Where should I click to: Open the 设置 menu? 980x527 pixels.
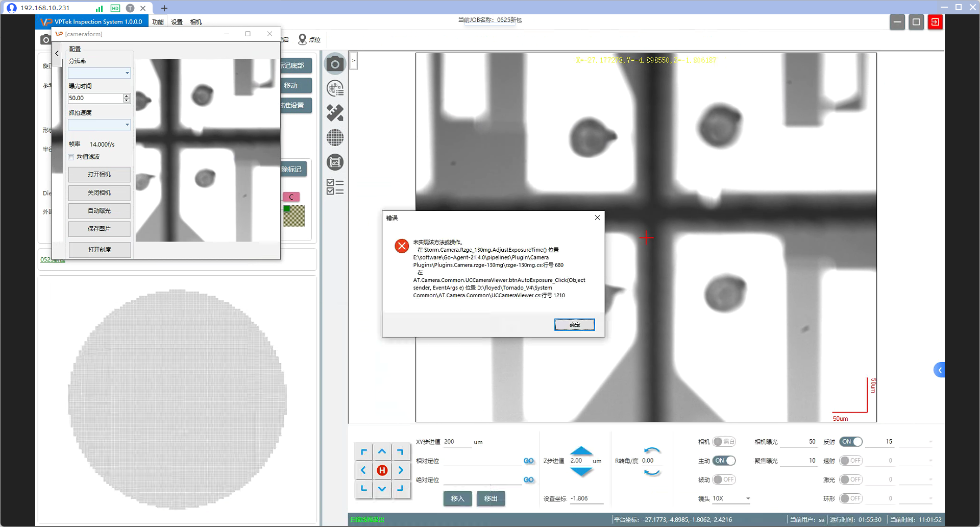click(177, 22)
